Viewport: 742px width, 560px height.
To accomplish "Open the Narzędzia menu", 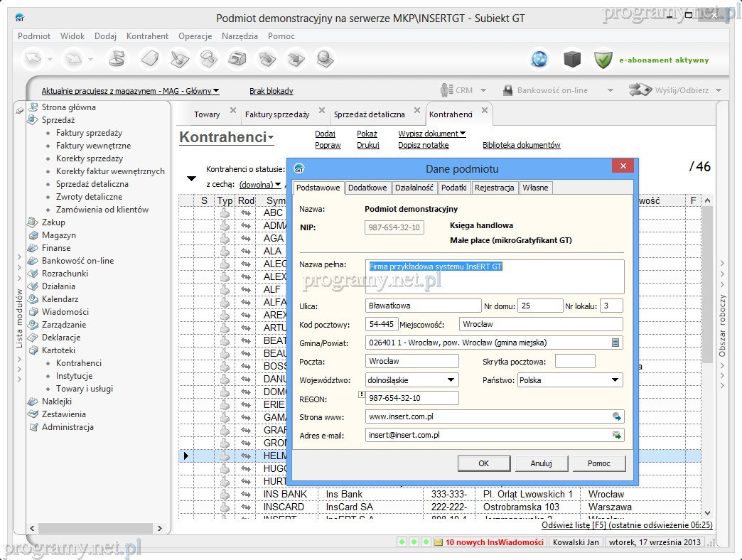I will 240,36.
